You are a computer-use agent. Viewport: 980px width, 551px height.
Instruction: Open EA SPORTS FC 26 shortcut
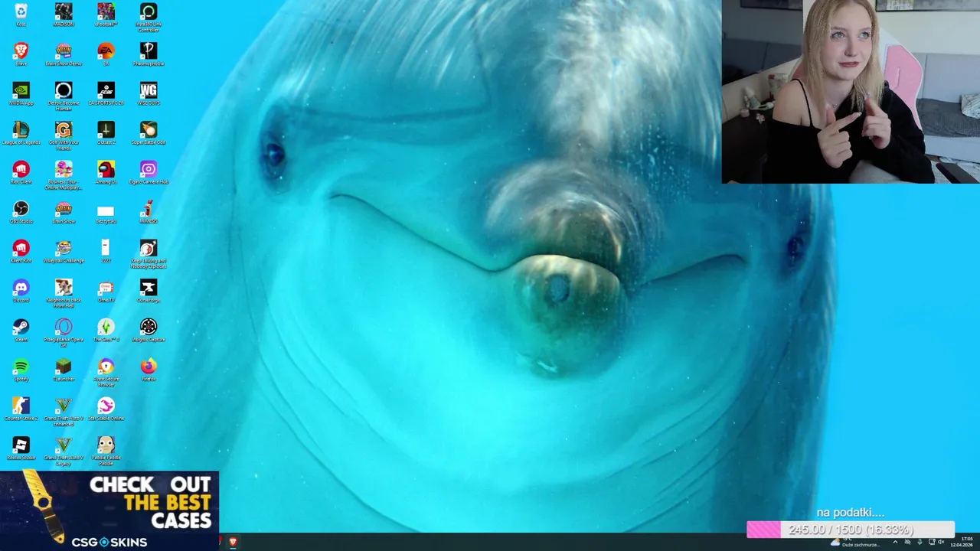pyautogui.click(x=106, y=94)
